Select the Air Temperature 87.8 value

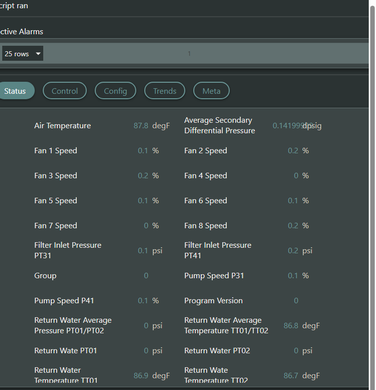(141, 126)
